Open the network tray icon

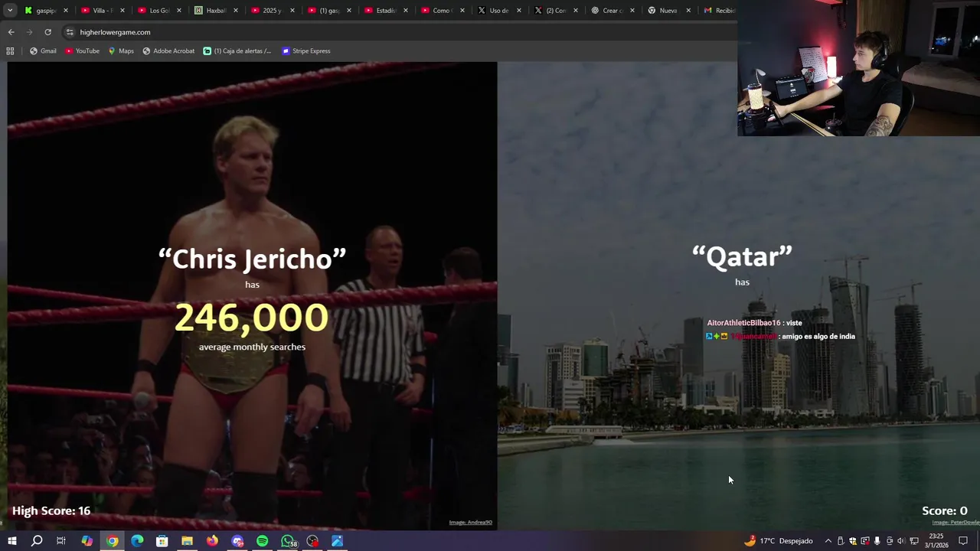(x=914, y=541)
